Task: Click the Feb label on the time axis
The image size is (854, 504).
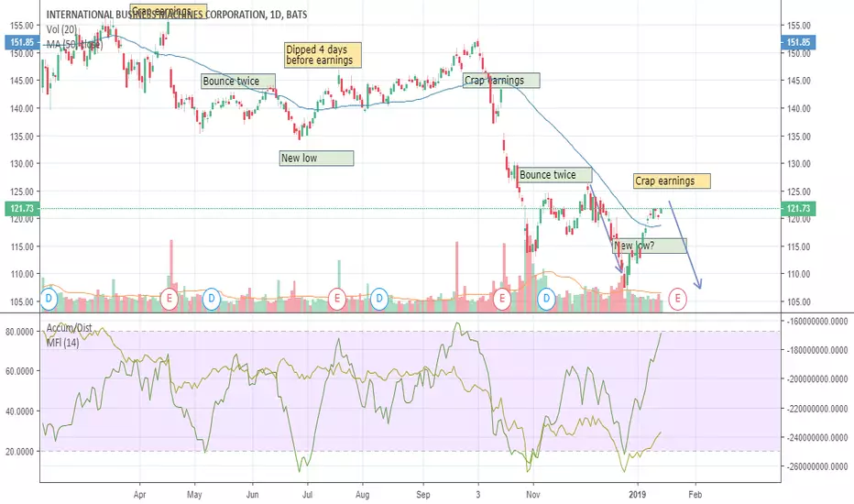Action: 695,495
